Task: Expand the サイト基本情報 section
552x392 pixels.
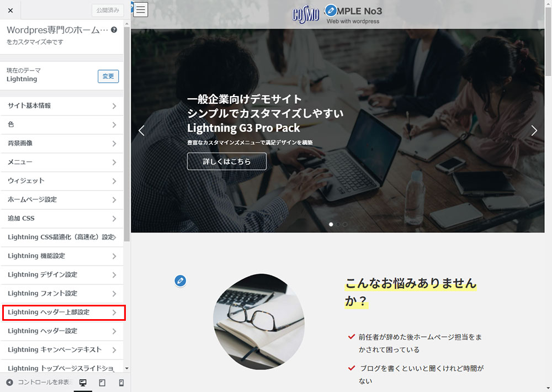Action: coord(62,106)
